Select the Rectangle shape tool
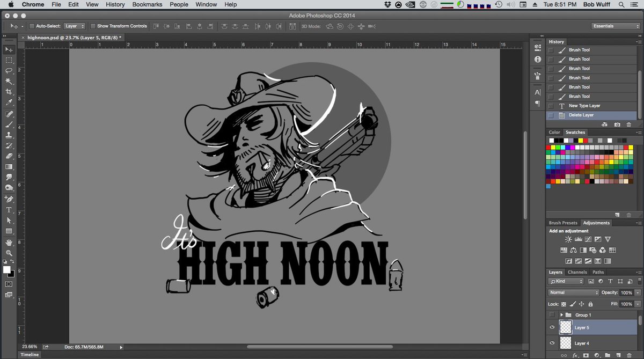 tap(9, 231)
